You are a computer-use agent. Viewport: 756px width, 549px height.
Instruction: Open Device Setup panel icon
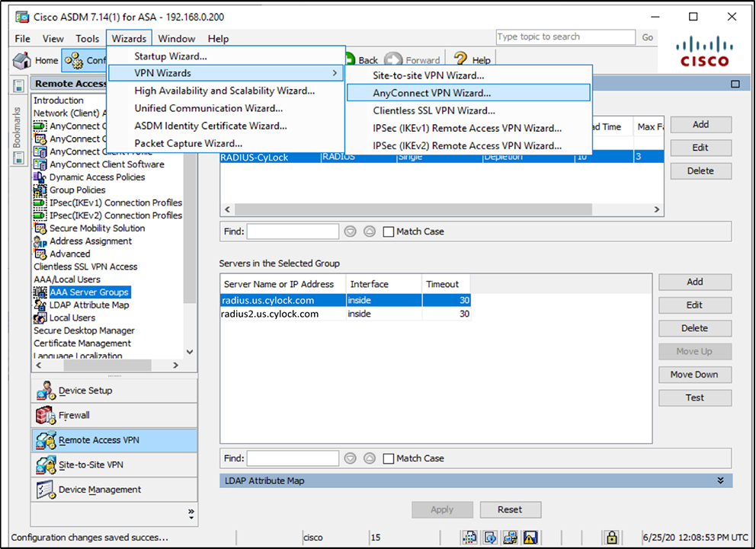pos(46,391)
